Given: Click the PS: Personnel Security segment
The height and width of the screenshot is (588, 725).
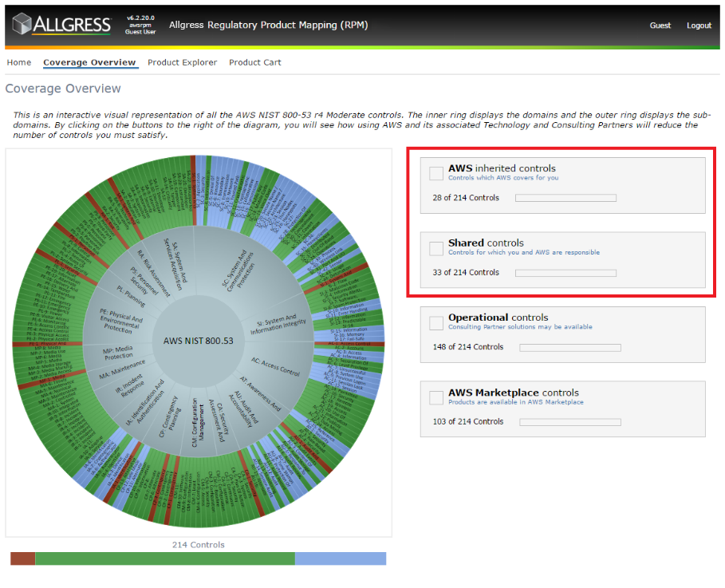Looking at the screenshot, I should [144, 281].
